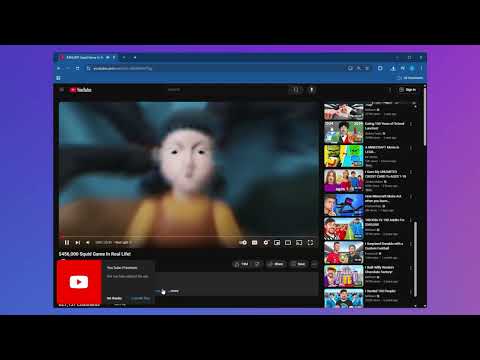
Task: Toggle the autoplay switch in the player
Action: coord(243,242)
